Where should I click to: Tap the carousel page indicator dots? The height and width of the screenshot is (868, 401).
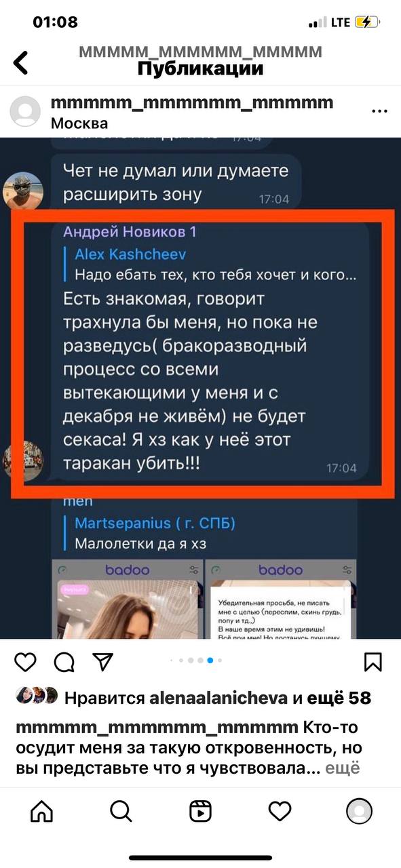pyautogui.click(x=200, y=660)
